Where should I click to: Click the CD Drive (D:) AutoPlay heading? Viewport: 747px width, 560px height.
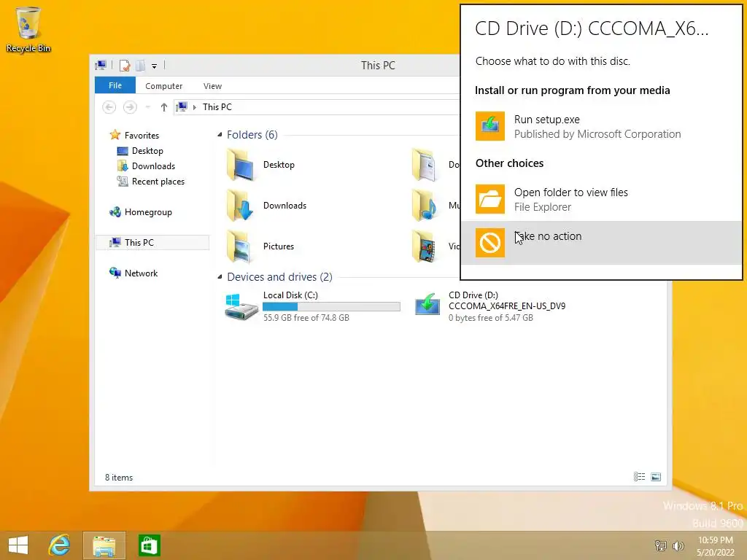592,28
